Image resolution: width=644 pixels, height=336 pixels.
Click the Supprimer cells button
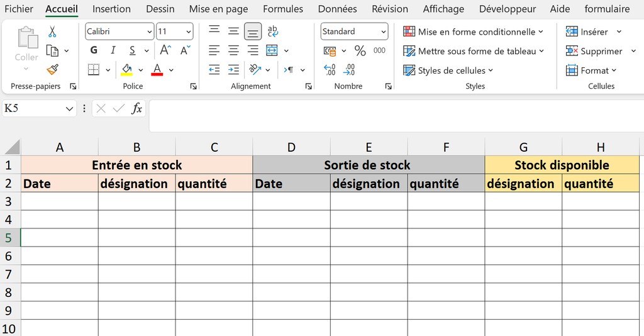594,51
